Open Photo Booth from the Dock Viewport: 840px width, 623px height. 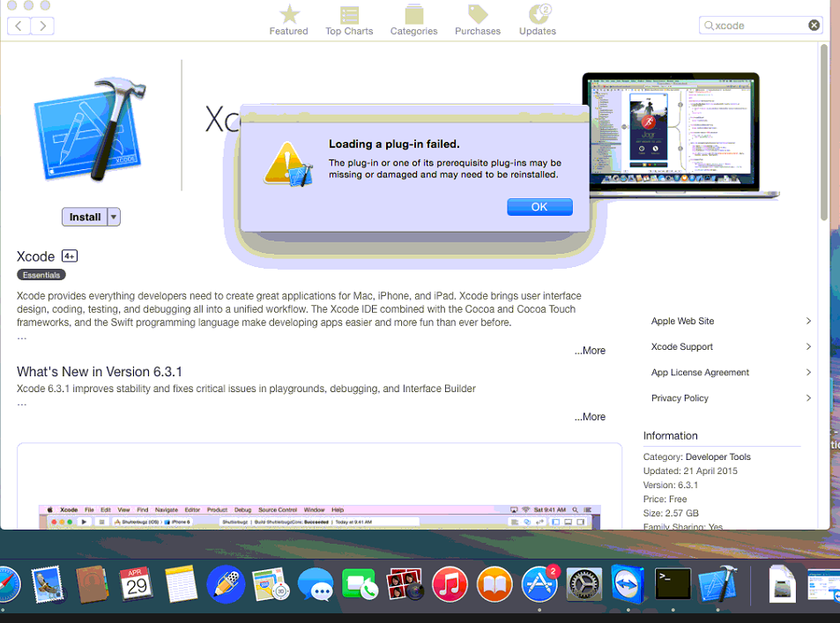pyautogui.click(x=405, y=584)
